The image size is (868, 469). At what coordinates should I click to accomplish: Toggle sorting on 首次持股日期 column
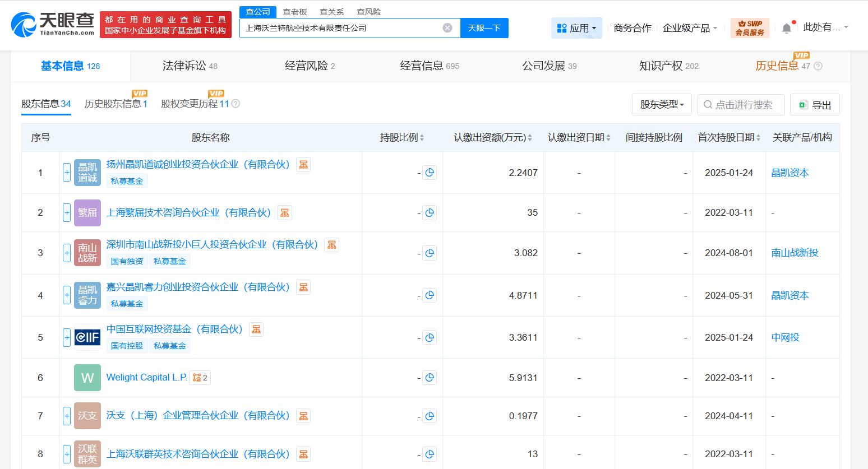coord(759,137)
